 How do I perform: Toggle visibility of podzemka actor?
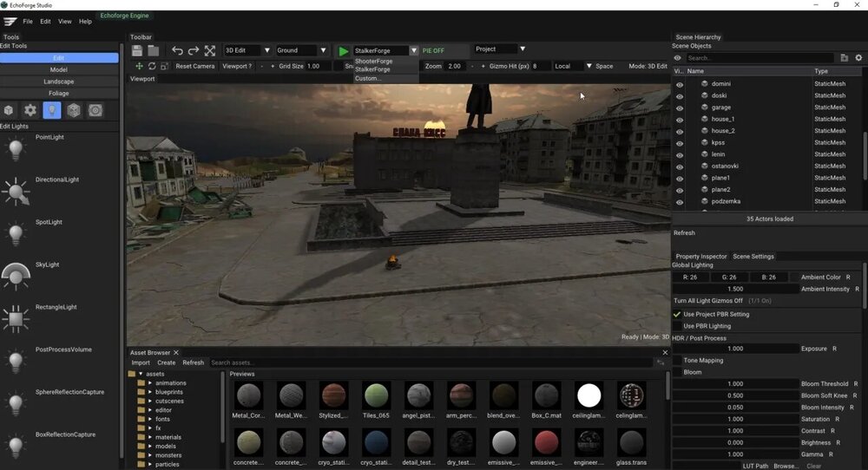pyautogui.click(x=680, y=202)
